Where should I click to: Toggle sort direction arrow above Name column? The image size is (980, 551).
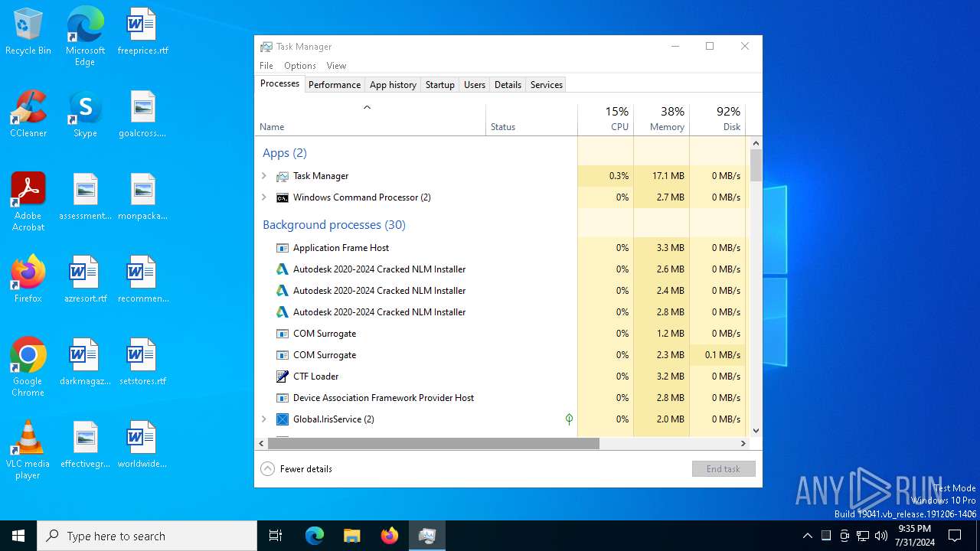(x=367, y=107)
